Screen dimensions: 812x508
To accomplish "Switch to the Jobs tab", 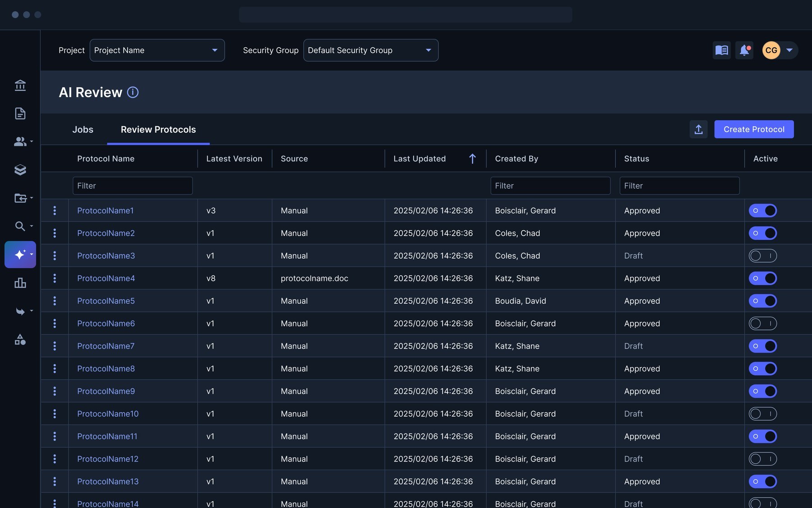I will click(83, 130).
